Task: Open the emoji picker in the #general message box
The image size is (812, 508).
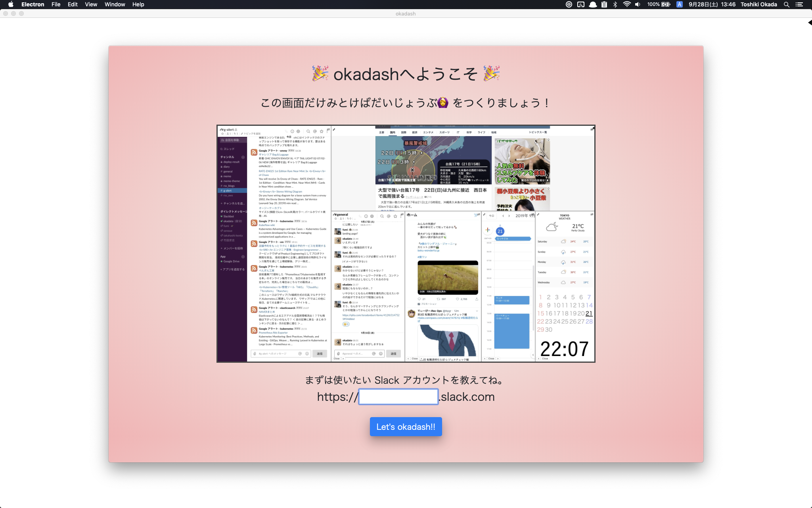Action: tap(381, 354)
